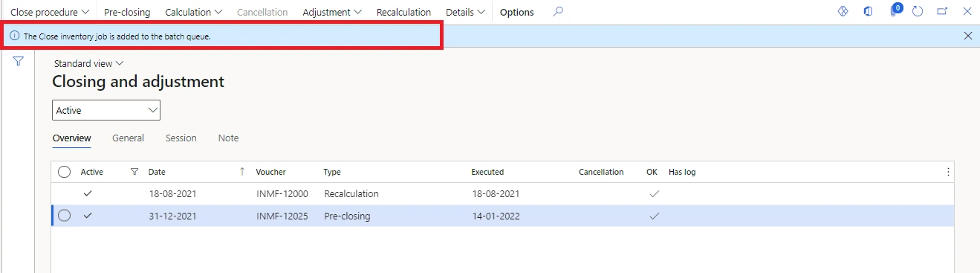Click the OK column header
Viewport: 980px width, 273px height.
pyautogui.click(x=652, y=172)
